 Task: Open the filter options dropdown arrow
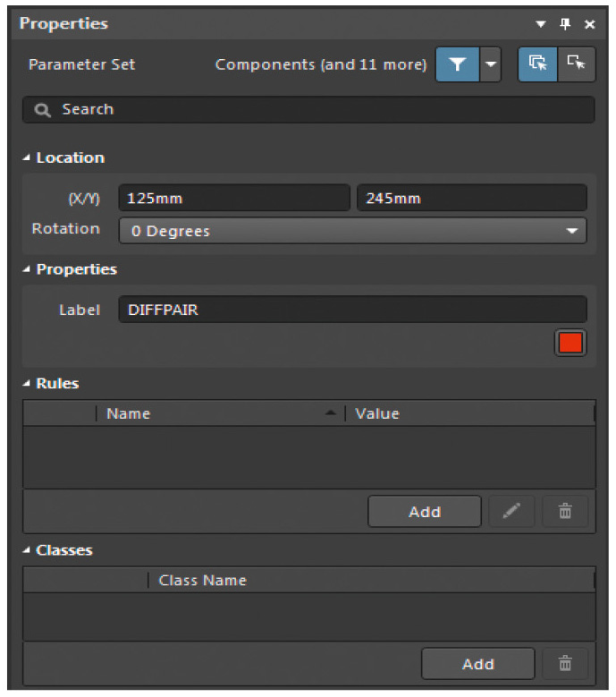(x=490, y=65)
